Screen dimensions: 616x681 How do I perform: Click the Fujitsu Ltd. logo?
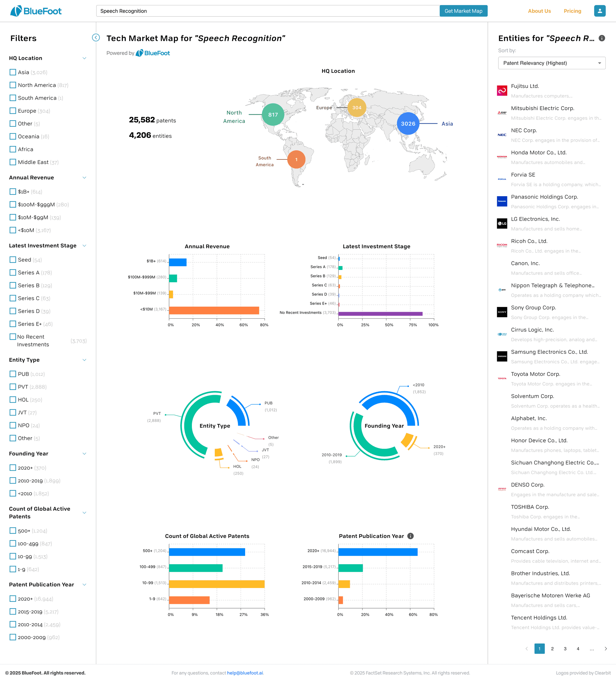pyautogui.click(x=502, y=91)
